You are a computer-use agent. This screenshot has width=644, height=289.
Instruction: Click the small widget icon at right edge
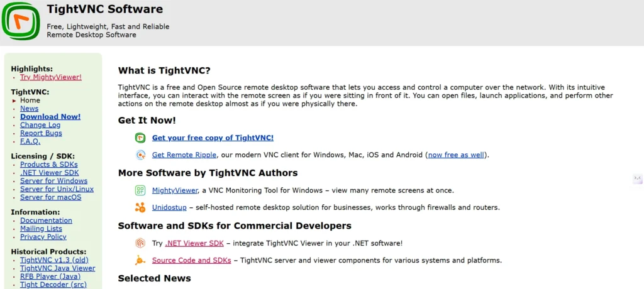pos(638,178)
